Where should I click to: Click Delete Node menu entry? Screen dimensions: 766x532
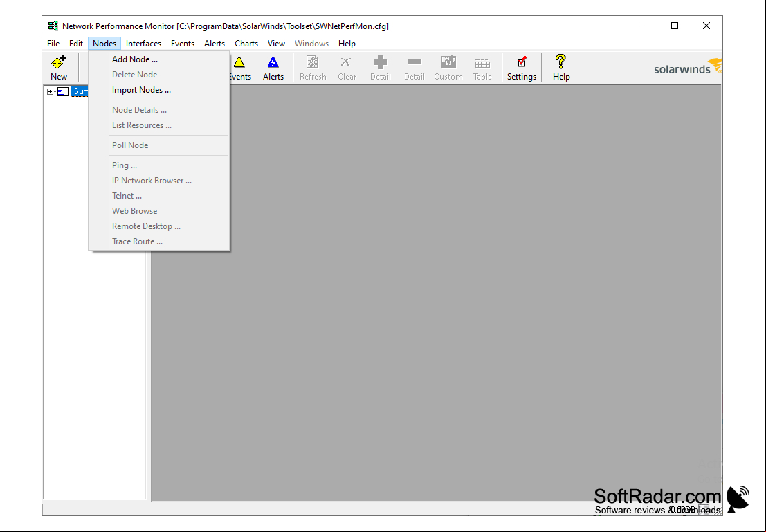(158, 74)
